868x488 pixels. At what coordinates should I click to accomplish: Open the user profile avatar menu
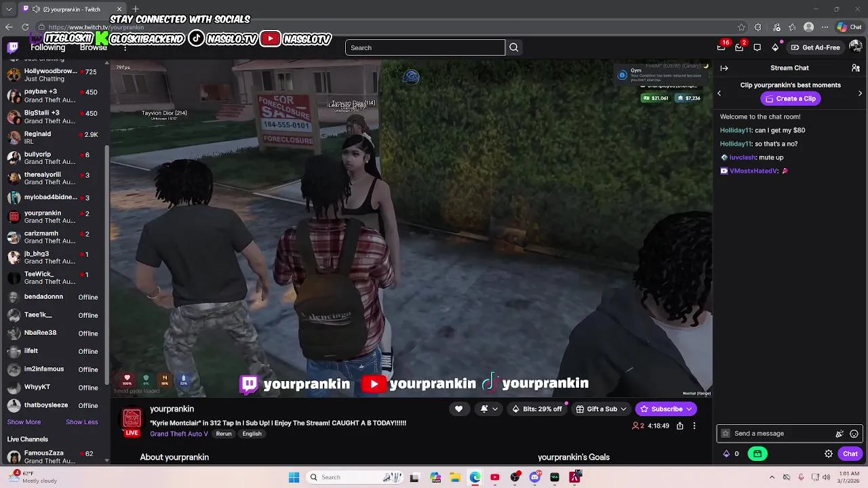856,47
